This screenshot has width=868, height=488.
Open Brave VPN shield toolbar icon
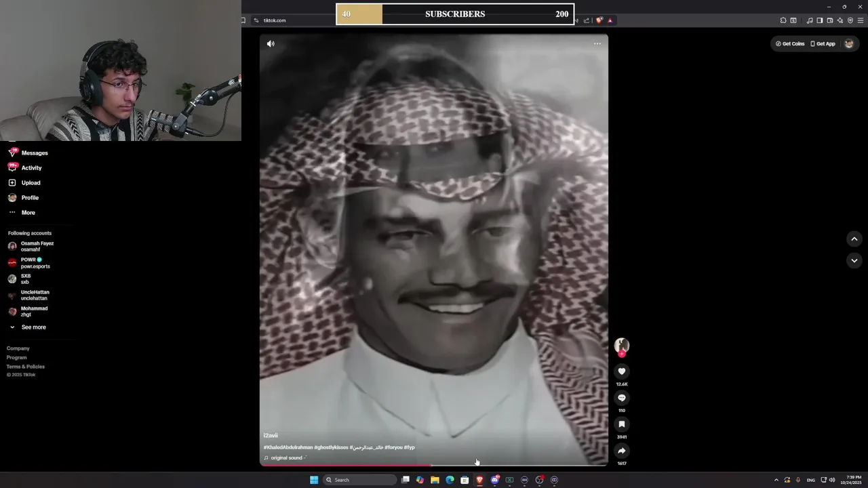click(850, 20)
